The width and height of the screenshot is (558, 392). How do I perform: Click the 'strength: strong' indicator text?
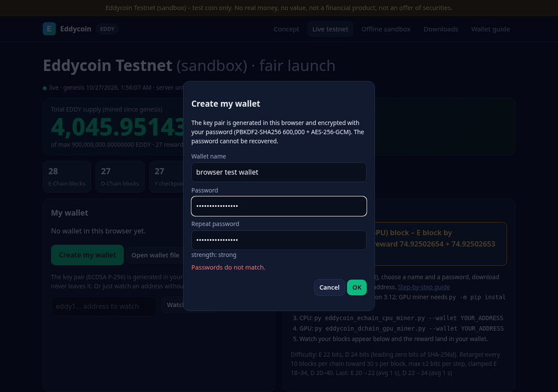click(x=214, y=255)
